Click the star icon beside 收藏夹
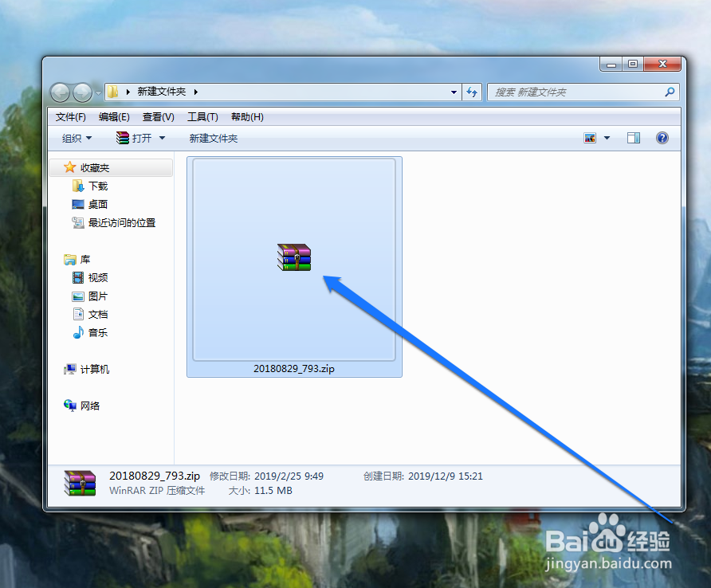Screen dimensions: 711x588 (x=69, y=167)
